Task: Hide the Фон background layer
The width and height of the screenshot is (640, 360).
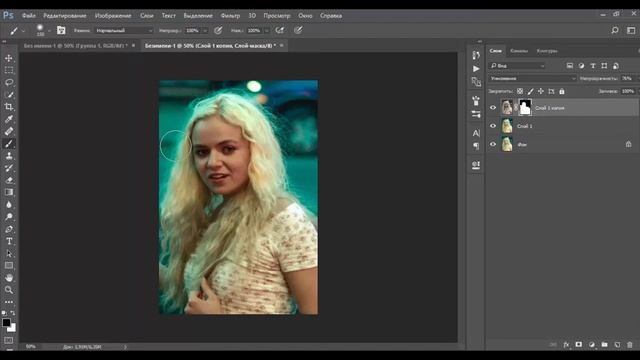Action: point(493,144)
